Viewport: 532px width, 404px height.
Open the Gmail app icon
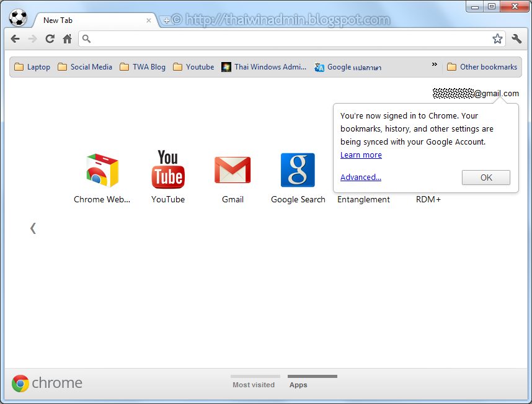click(233, 170)
